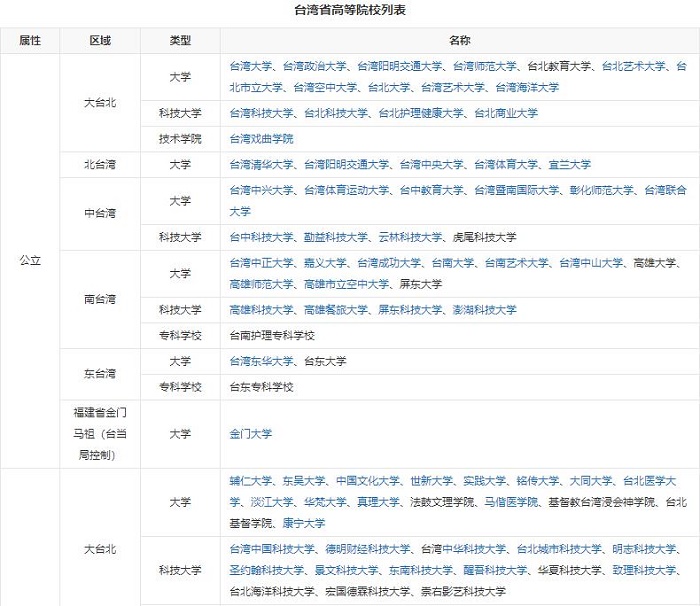Click the 台北商业大学 link
The image size is (700, 606).
[x=506, y=113]
